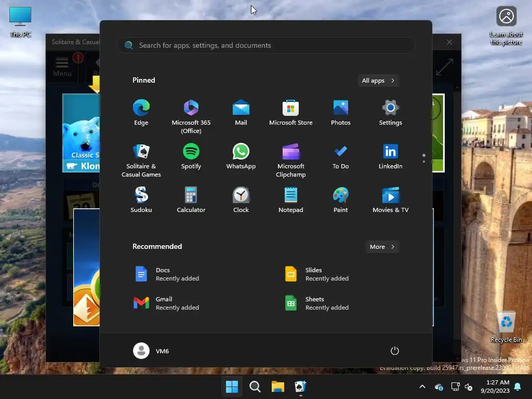The image size is (532, 399).
Task: Open File Explorer from taskbar
Action: click(277, 387)
